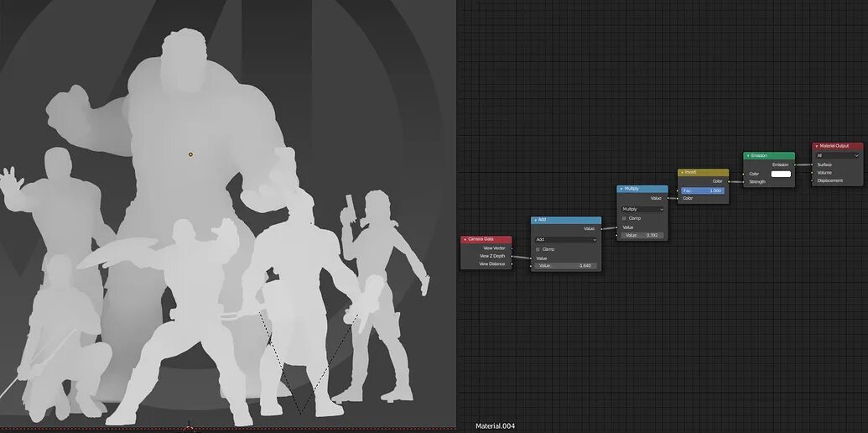The width and height of the screenshot is (868, 433).
Task: Click the Emission Color white swatch
Action: click(781, 174)
